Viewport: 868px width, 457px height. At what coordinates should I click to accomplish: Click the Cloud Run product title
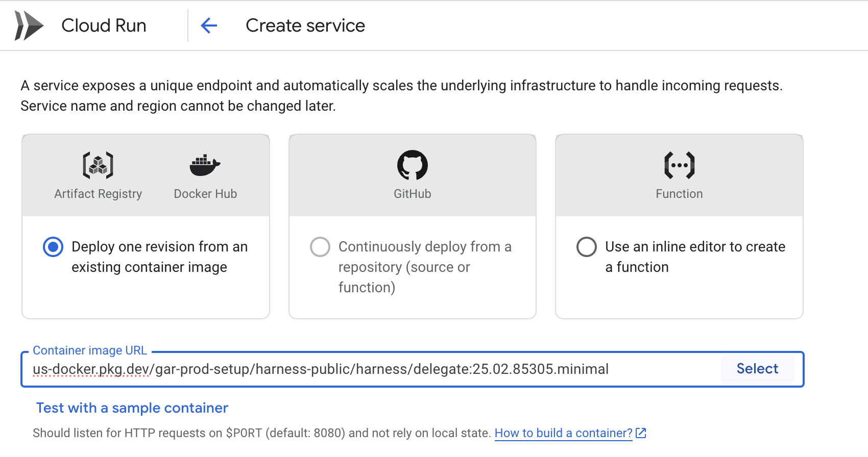(x=104, y=26)
